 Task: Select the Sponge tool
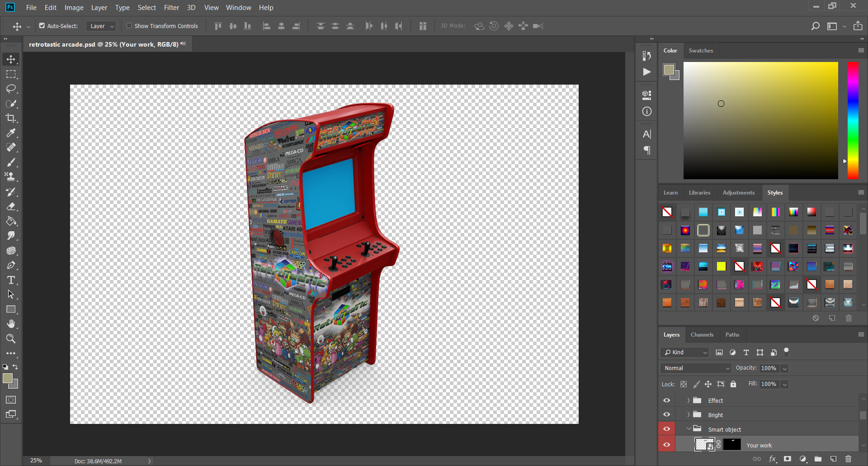pyautogui.click(x=11, y=251)
